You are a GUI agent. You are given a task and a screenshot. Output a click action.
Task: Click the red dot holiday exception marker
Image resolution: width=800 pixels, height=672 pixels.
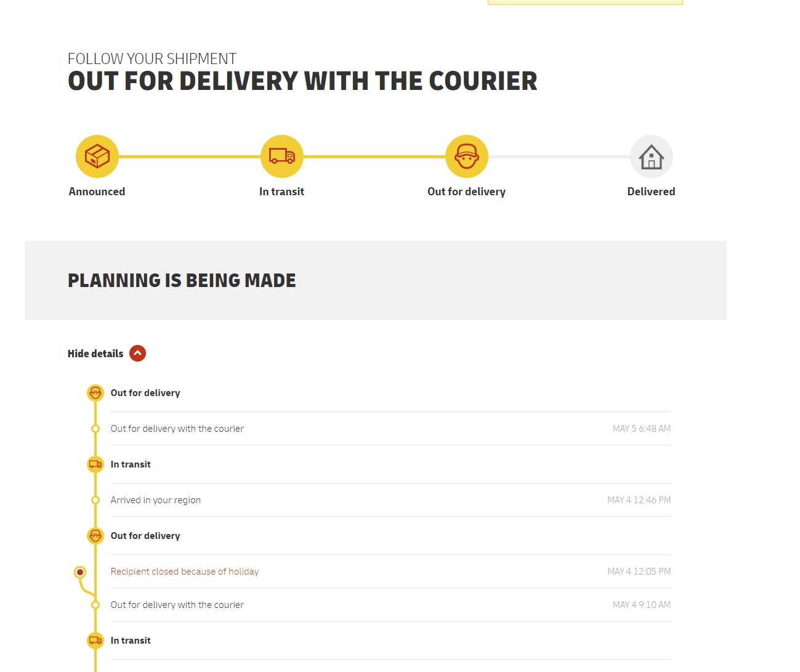80,572
